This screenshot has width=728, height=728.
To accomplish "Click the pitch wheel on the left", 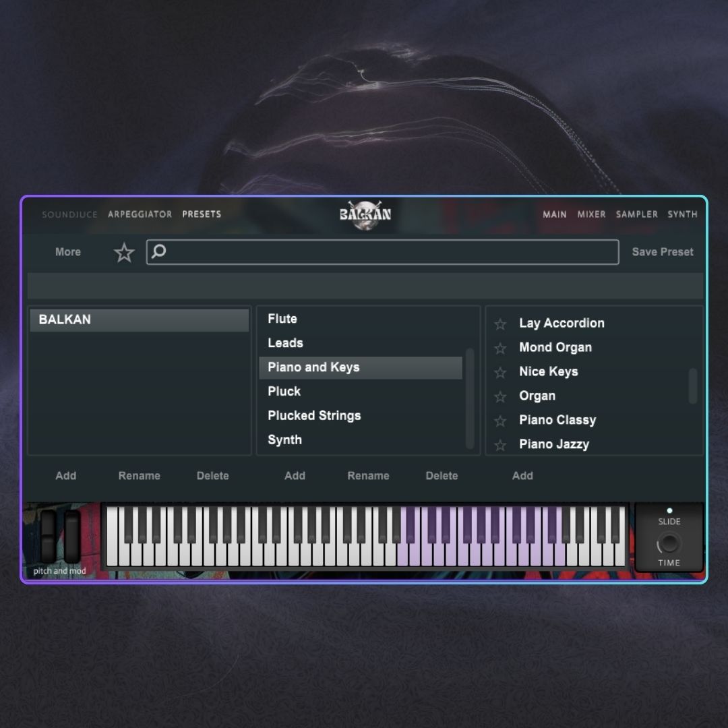I will [x=49, y=537].
